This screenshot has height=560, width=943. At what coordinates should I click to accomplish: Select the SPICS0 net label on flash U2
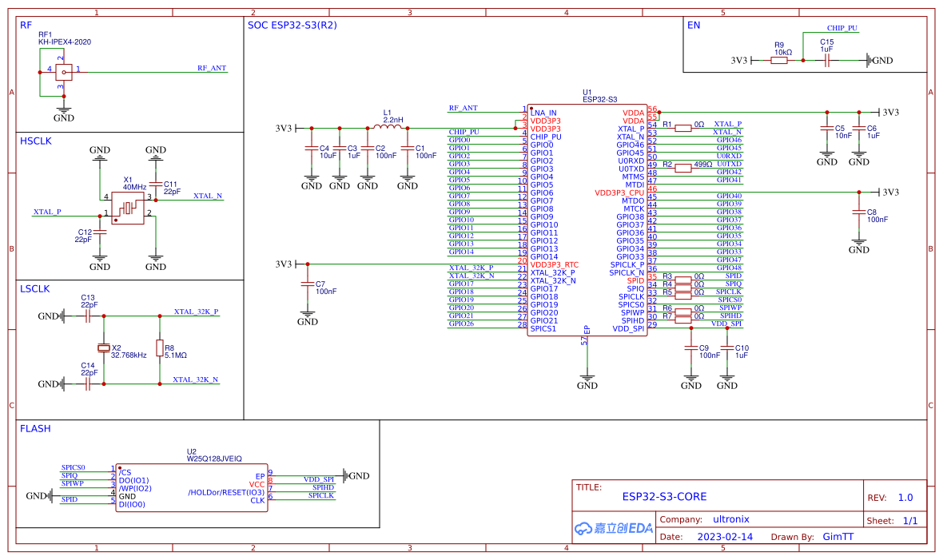click(x=73, y=467)
